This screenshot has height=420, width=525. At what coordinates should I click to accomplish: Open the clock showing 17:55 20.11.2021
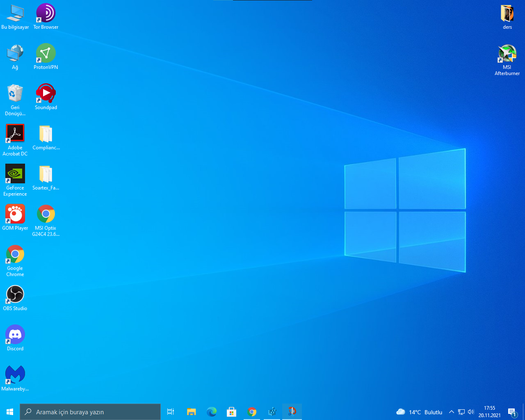click(x=489, y=412)
